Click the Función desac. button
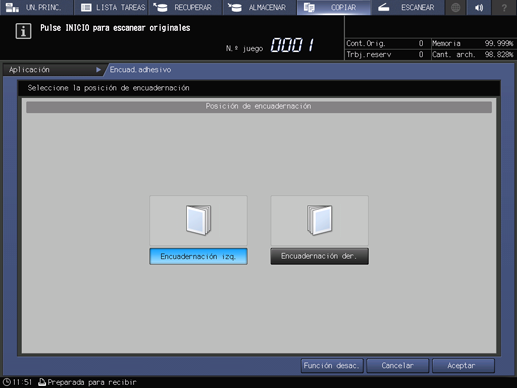This screenshot has height=388, width=517. (332, 366)
